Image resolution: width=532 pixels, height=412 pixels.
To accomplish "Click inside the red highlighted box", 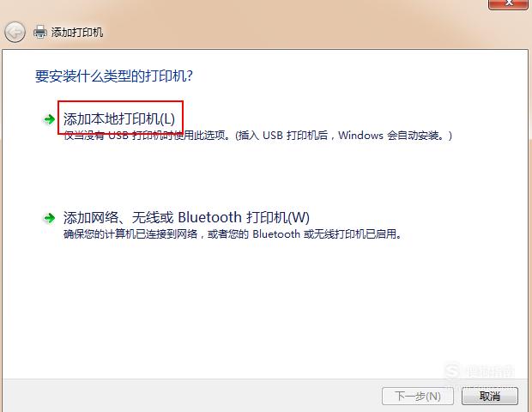I will point(120,117).
